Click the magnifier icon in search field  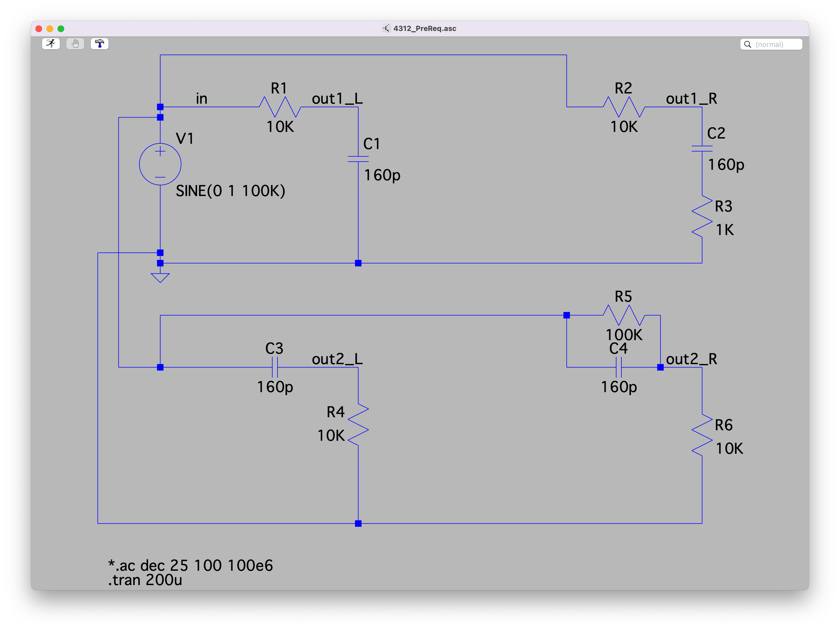(747, 45)
